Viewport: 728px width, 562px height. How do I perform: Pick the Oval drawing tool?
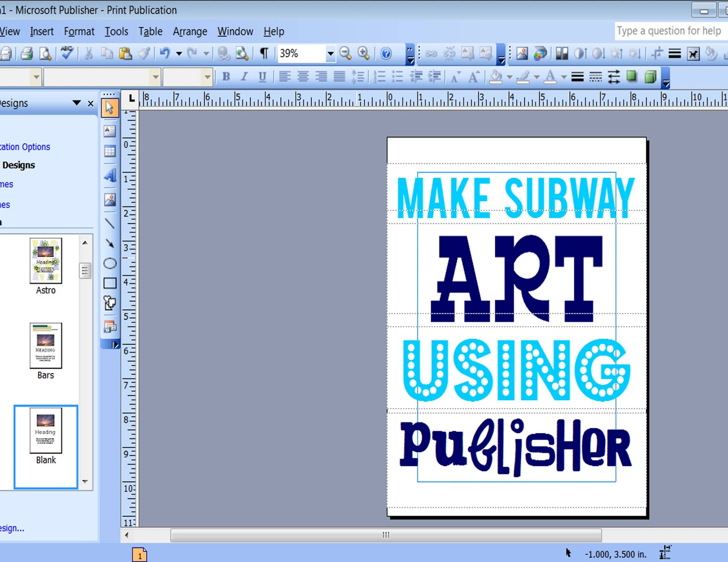tap(110, 263)
